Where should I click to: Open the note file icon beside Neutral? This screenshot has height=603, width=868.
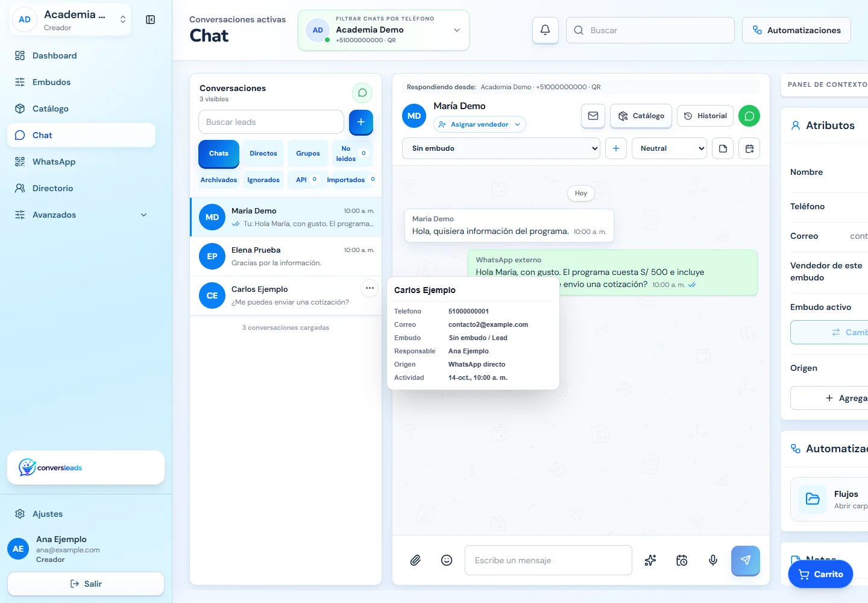click(x=723, y=148)
